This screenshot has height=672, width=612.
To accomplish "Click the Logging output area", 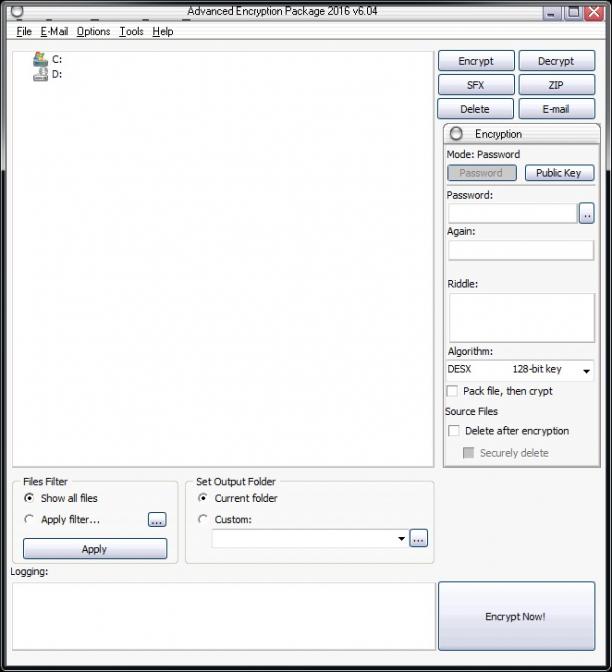I will click(x=224, y=616).
